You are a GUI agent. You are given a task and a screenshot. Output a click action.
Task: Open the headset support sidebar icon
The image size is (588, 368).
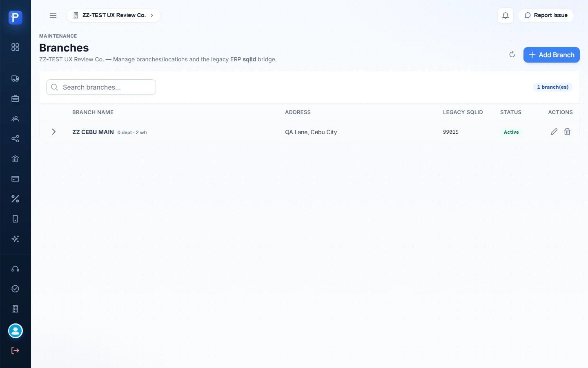(x=15, y=269)
